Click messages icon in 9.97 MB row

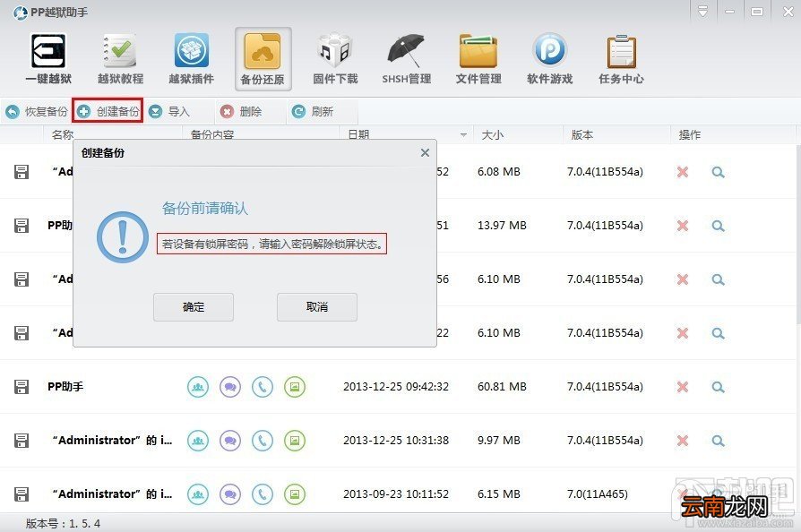click(x=230, y=441)
